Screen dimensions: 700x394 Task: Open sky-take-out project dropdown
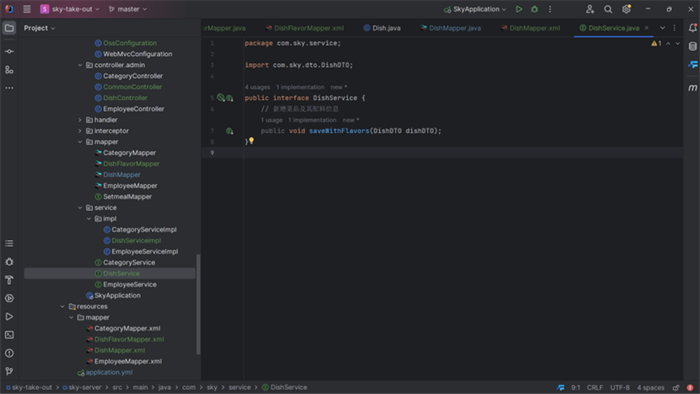[x=70, y=9]
